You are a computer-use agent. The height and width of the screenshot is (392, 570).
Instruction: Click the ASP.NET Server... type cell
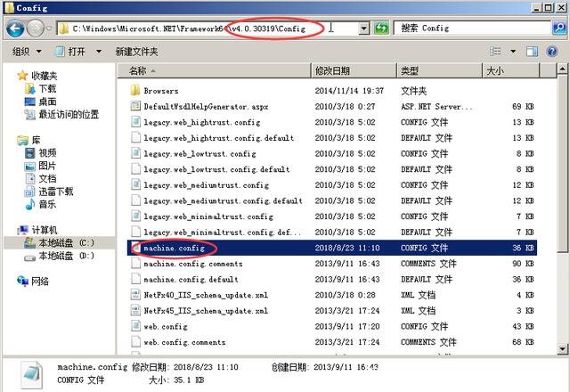point(436,106)
